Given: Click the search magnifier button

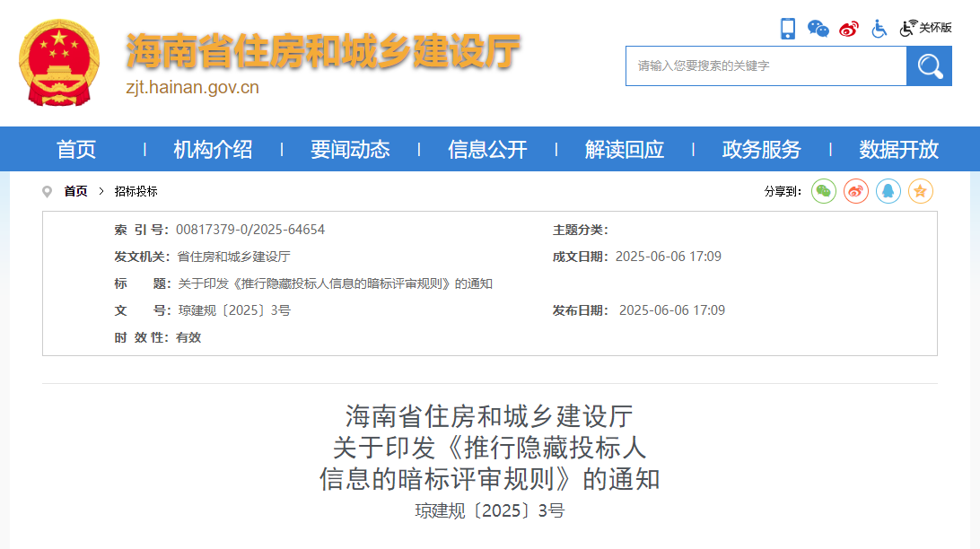Looking at the screenshot, I should point(928,65).
